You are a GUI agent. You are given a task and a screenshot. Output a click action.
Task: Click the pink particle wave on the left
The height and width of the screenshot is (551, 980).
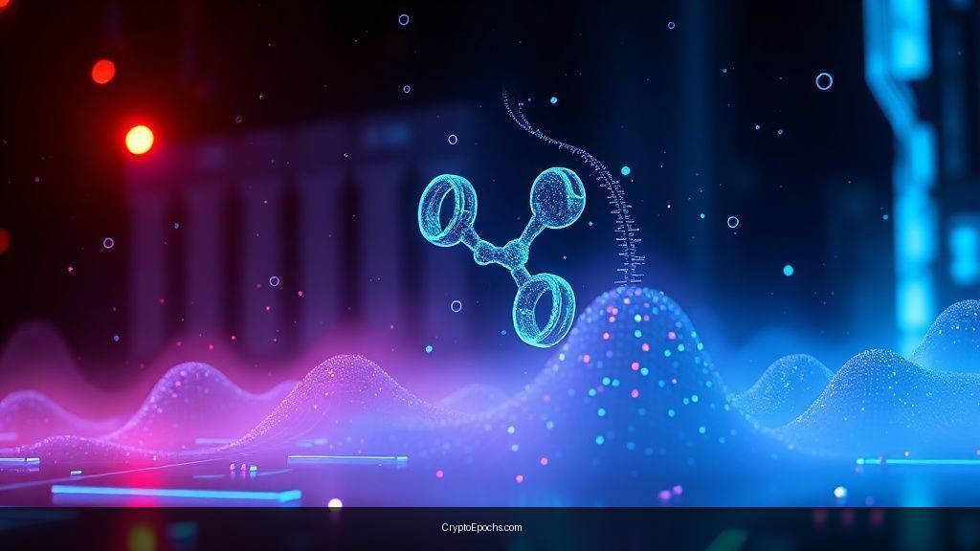191,402
